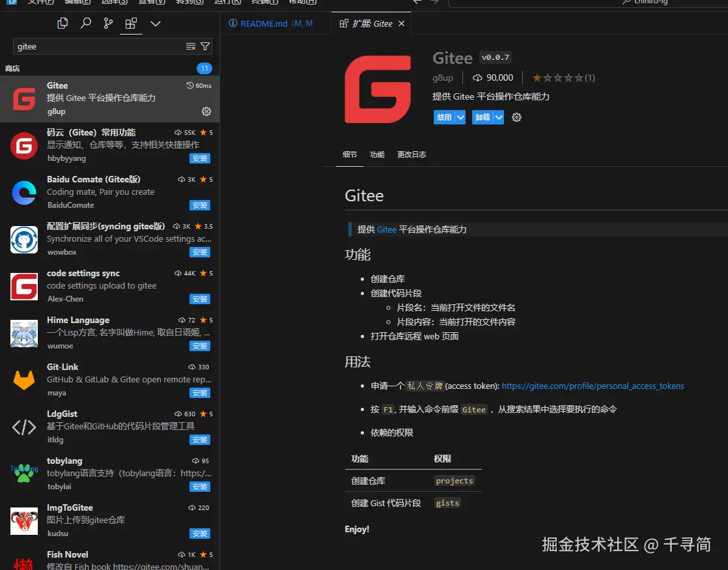The width and height of the screenshot is (728, 570).
Task: Click the extension tab icon before 扩展: Gitee
Action: click(344, 23)
